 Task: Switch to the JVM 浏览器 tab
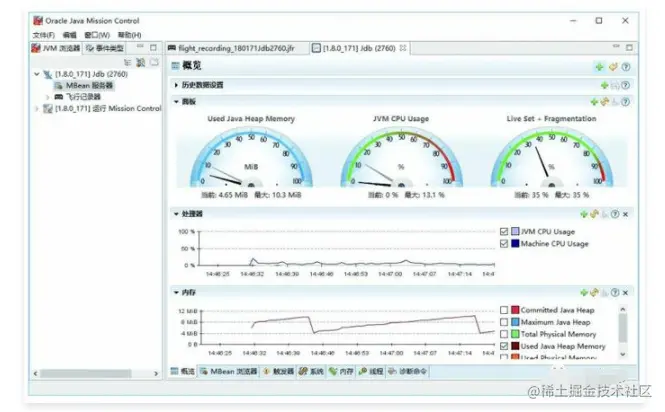pos(56,48)
